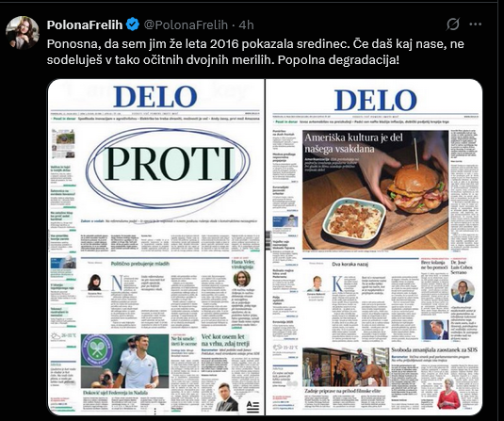This screenshot has height=421, width=504.
Task: Click the blue verified badge
Action: click(x=132, y=24)
